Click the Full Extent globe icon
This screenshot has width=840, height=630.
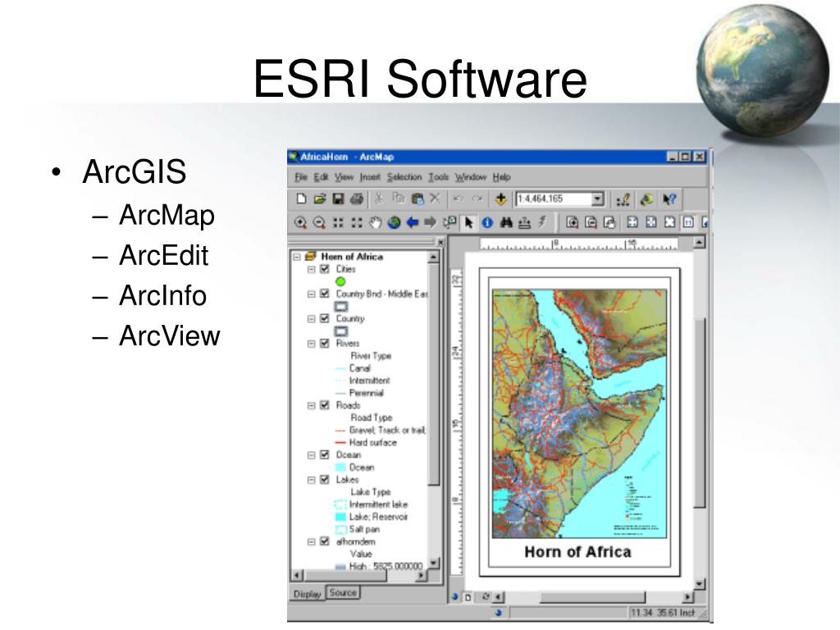click(x=395, y=222)
